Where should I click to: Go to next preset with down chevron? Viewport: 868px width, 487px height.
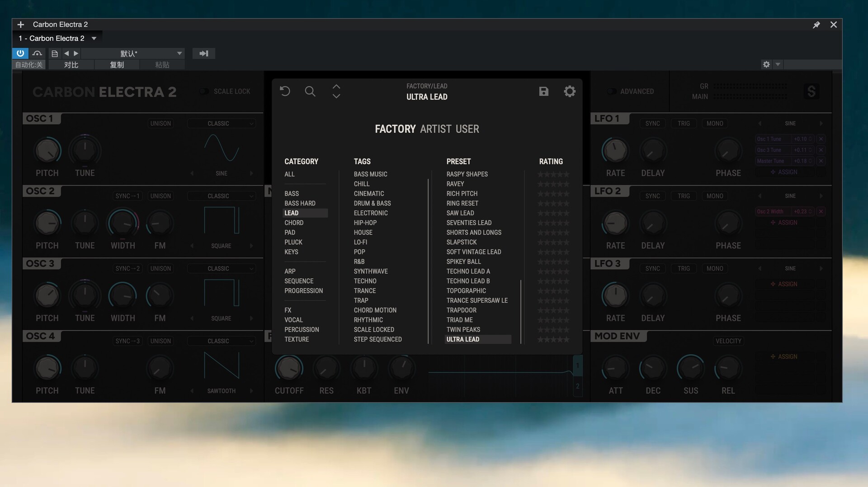(x=336, y=96)
